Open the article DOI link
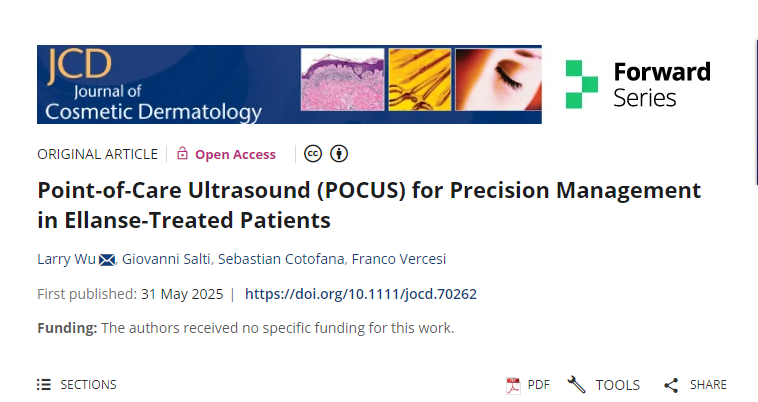This screenshot has width=758, height=402. point(361,294)
